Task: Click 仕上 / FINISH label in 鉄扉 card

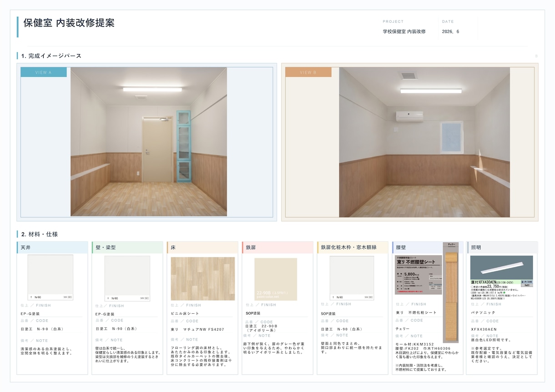Action: click(261, 305)
